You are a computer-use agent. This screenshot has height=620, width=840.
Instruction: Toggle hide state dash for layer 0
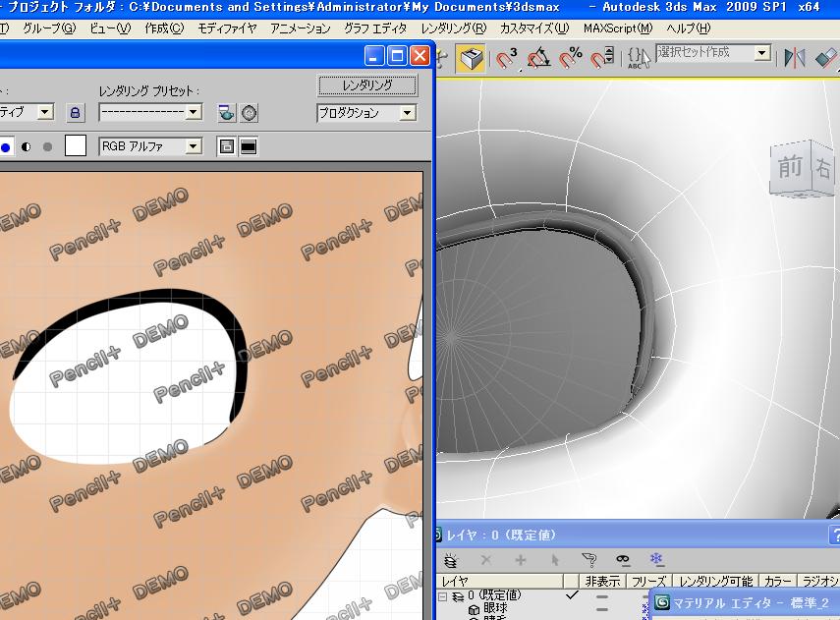[602, 596]
